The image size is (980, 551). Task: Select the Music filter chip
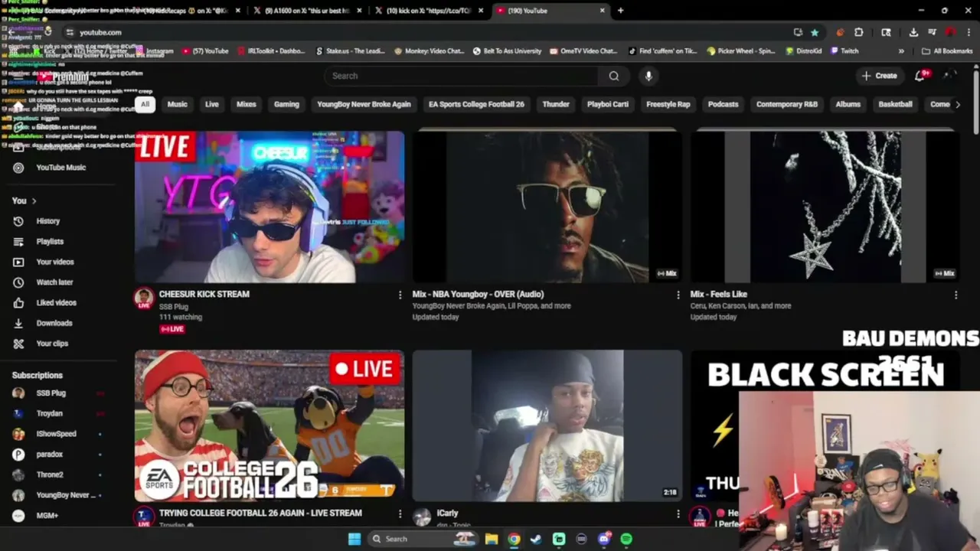(x=177, y=104)
